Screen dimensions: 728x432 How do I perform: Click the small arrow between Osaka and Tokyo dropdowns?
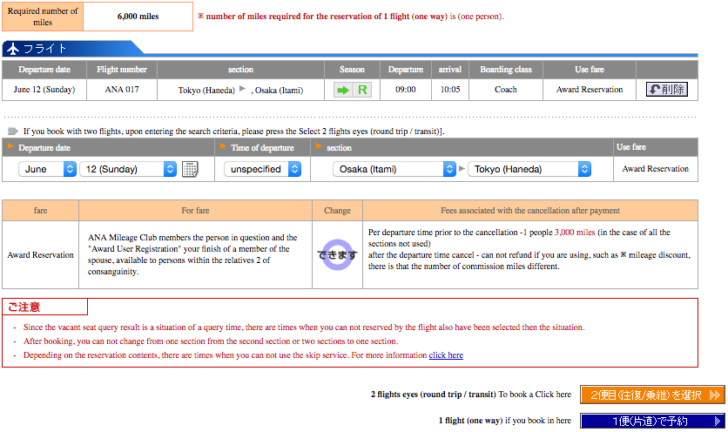(x=462, y=169)
